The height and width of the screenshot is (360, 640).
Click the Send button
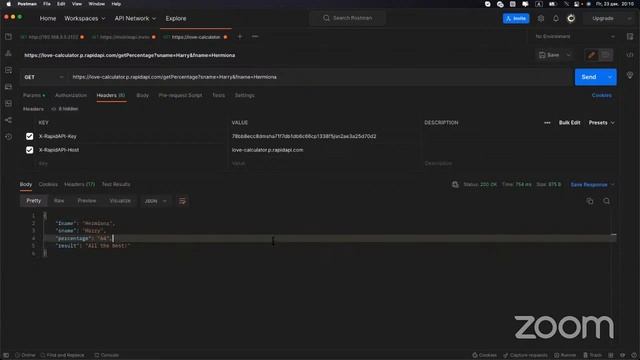click(589, 77)
